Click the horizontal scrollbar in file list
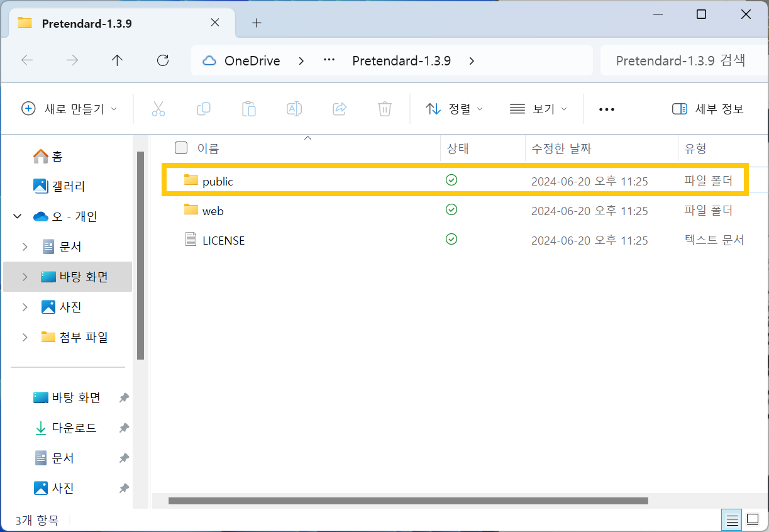 (x=408, y=501)
